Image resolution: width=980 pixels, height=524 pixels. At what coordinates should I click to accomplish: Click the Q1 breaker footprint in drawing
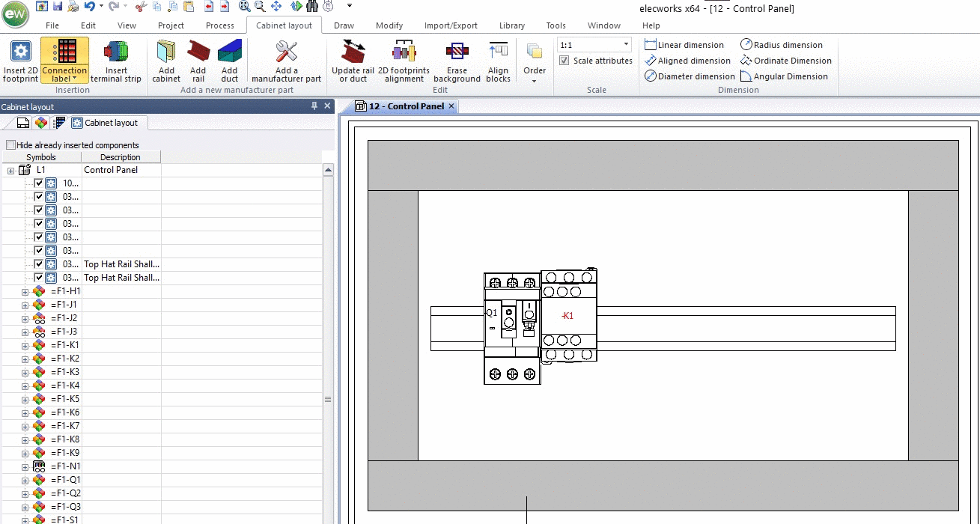pyautogui.click(x=512, y=329)
